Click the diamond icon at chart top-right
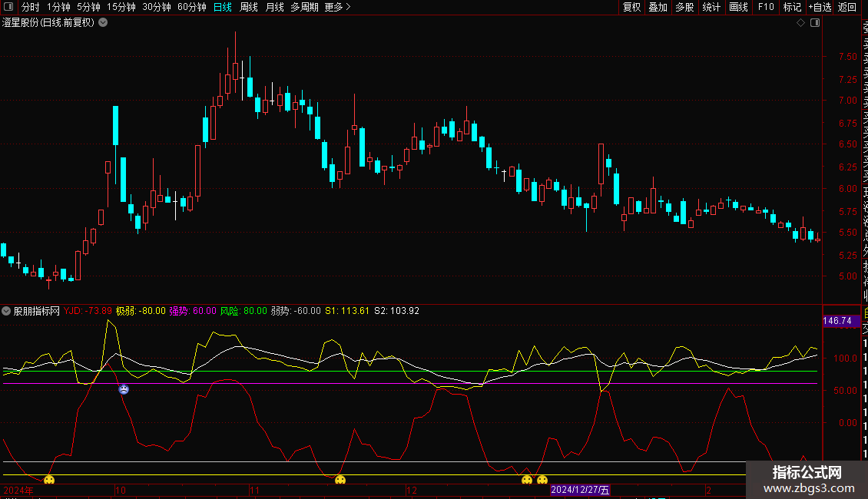868x499 pixels. tap(801, 23)
